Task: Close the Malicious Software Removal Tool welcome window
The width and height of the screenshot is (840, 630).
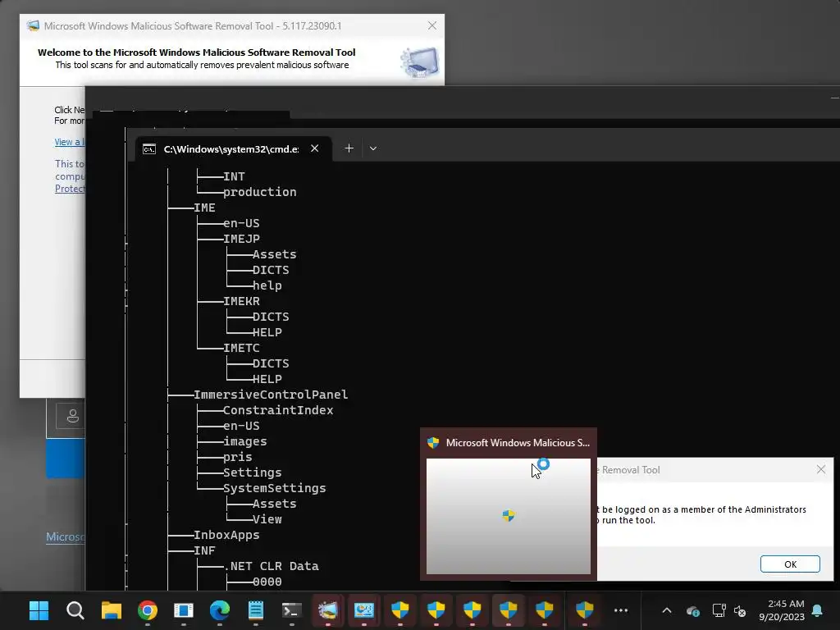Action: click(432, 25)
